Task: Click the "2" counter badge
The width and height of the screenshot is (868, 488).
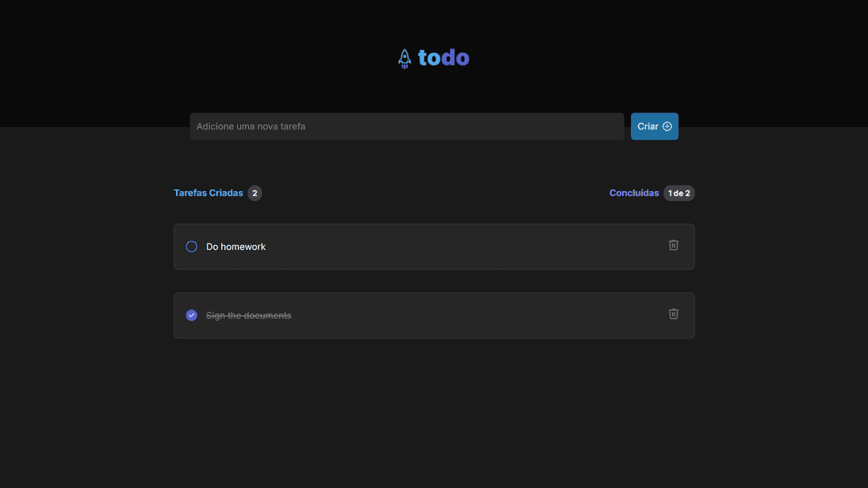Action: 255,192
